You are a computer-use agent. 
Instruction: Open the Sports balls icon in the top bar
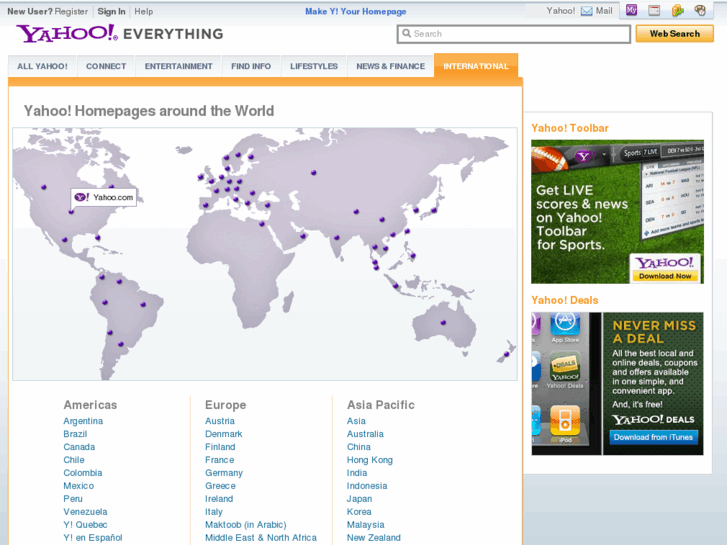pos(700,10)
